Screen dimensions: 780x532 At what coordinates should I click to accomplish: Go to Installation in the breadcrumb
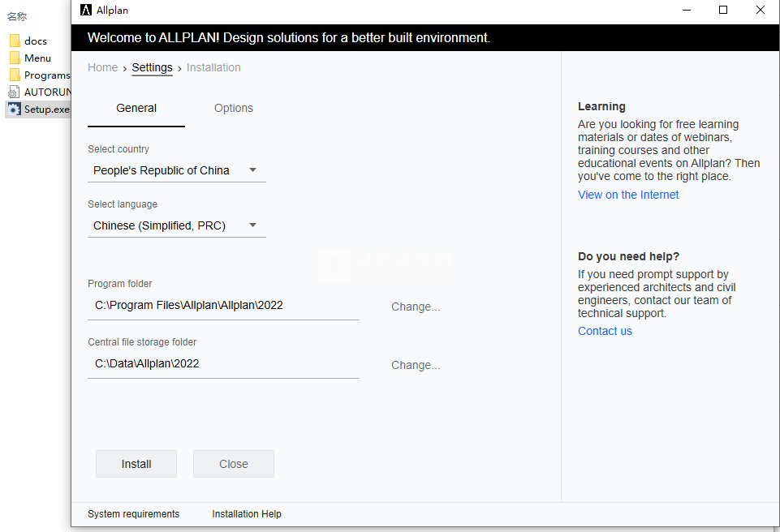213,67
